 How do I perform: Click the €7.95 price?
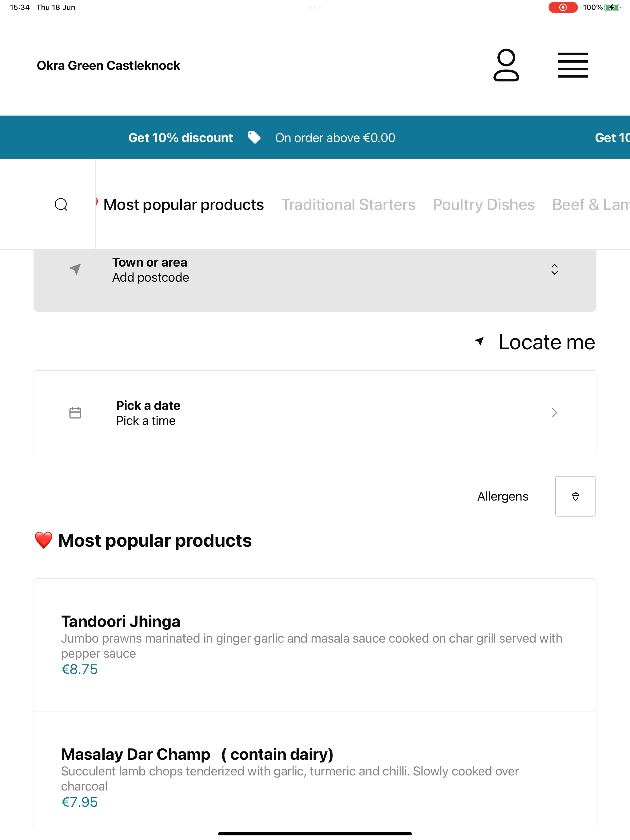[79, 802]
